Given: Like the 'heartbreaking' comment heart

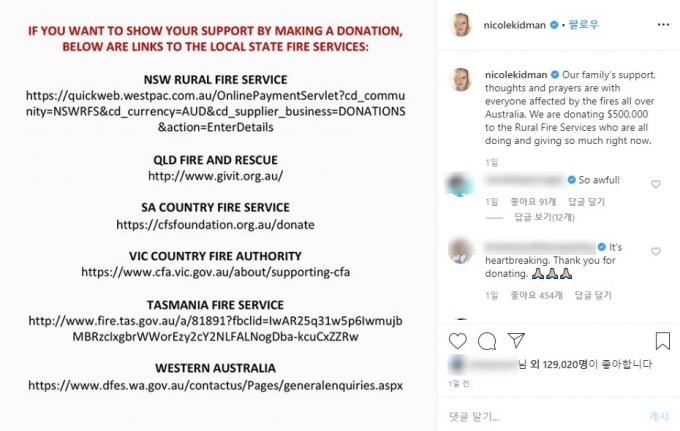Looking at the screenshot, I should point(656,251).
